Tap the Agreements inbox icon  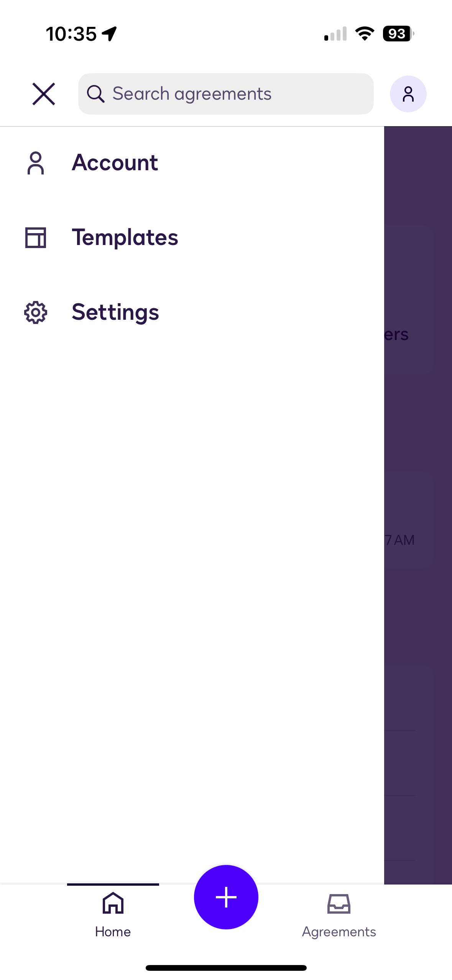(339, 904)
